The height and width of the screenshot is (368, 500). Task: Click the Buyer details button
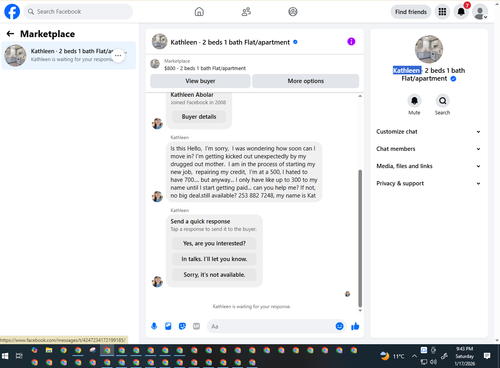199,117
